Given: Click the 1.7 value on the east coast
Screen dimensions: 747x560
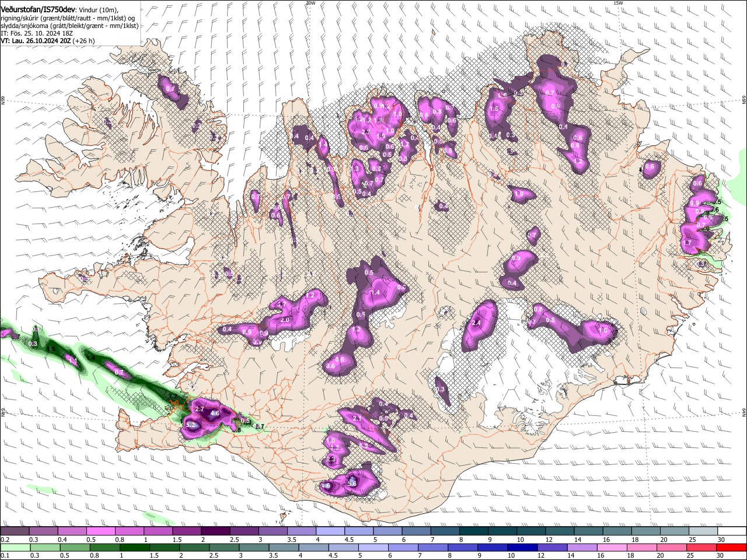Looking at the screenshot, I should pos(687,243).
